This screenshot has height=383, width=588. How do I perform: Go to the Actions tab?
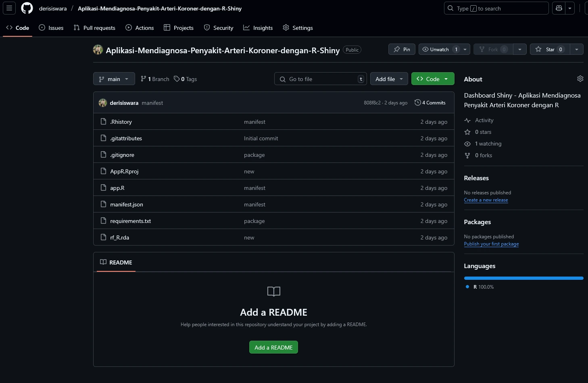140,28
